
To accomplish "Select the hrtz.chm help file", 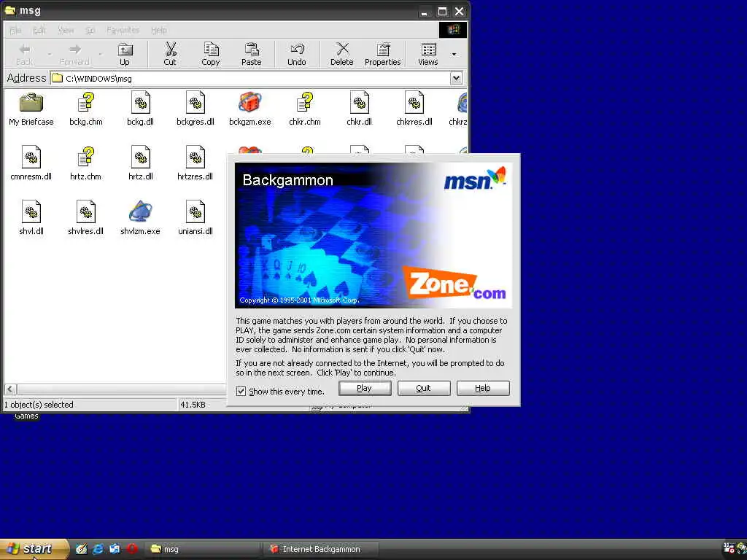I will tap(86, 164).
